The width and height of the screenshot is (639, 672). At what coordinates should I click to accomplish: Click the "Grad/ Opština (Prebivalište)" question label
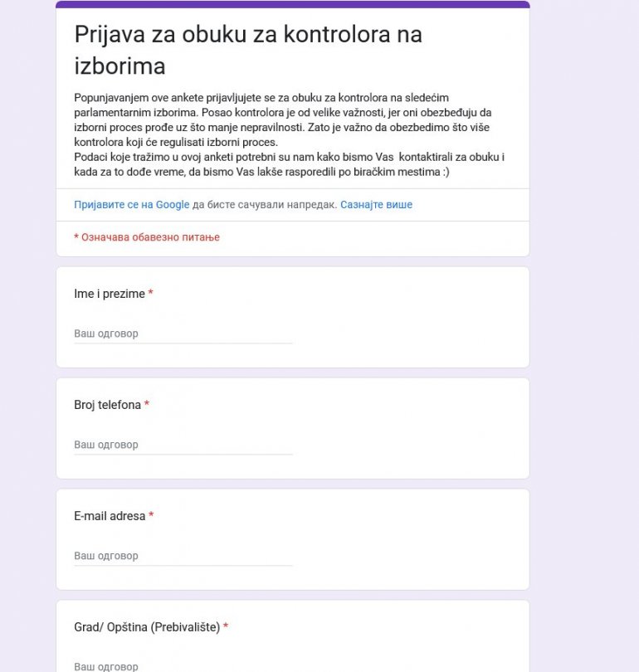[x=147, y=627]
